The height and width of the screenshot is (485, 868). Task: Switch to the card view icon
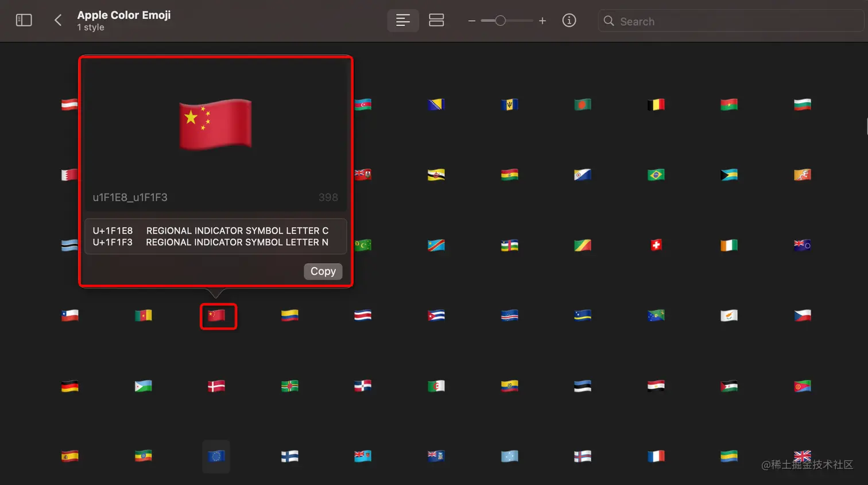click(x=436, y=20)
